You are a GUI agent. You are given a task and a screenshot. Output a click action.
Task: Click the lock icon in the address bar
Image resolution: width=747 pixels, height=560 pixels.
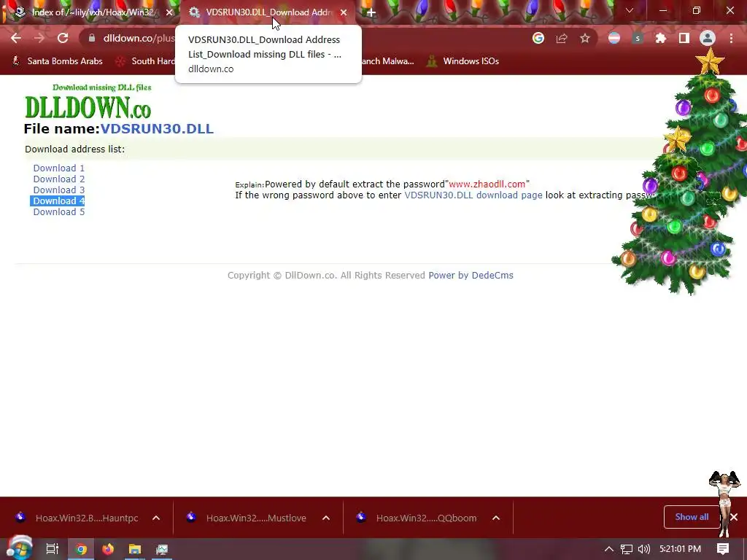pos(92,38)
